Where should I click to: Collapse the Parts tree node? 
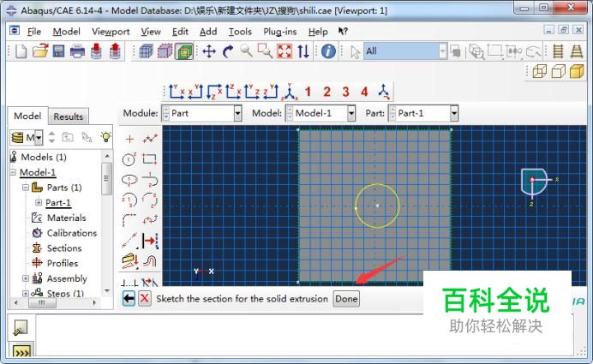coord(26,188)
